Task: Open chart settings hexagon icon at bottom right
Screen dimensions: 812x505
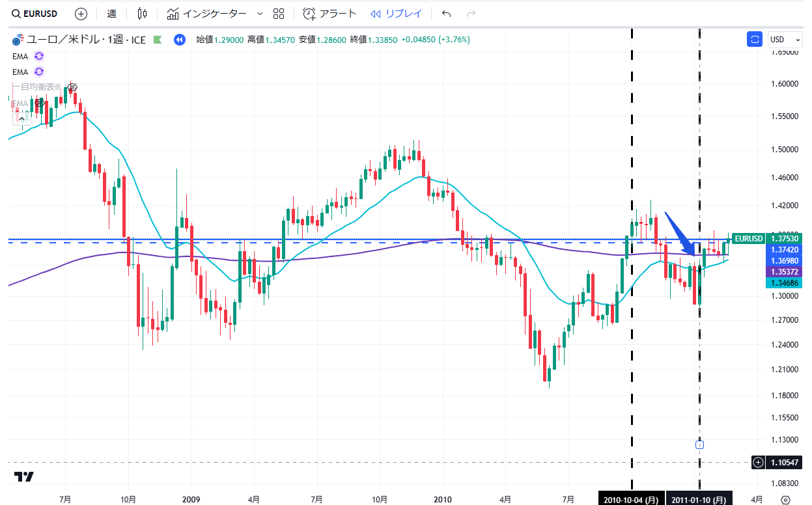Action: pyautogui.click(x=785, y=499)
